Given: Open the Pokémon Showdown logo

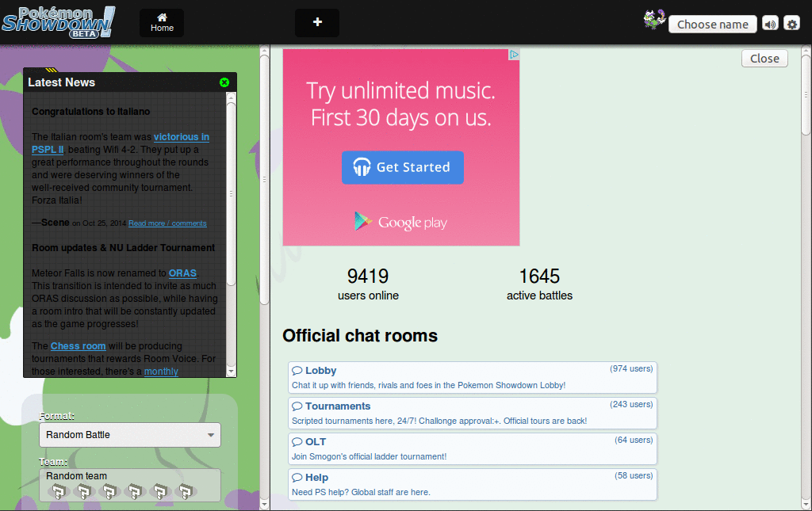Looking at the screenshot, I should 58,22.
